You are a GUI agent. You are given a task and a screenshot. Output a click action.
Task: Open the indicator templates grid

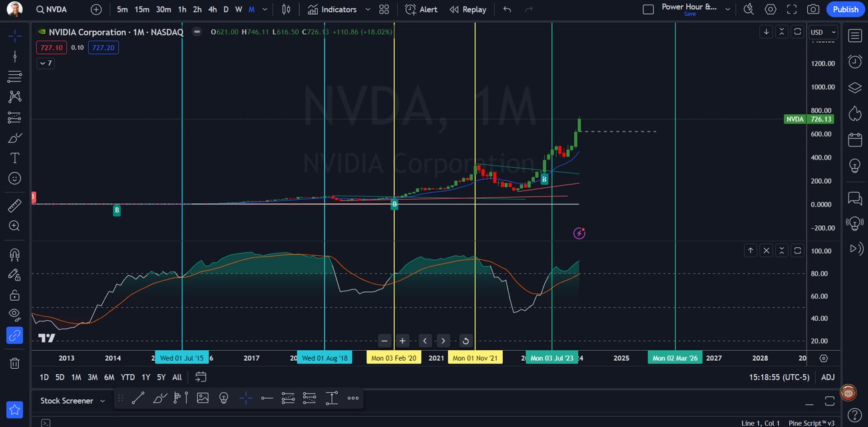pyautogui.click(x=384, y=9)
